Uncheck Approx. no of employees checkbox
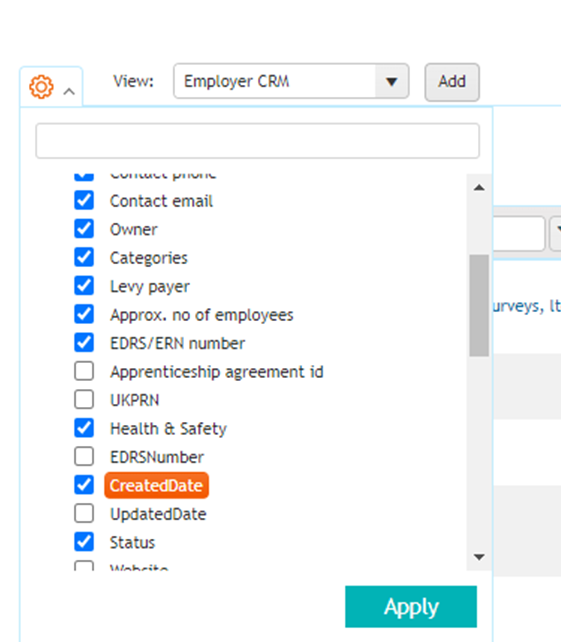 [84, 314]
